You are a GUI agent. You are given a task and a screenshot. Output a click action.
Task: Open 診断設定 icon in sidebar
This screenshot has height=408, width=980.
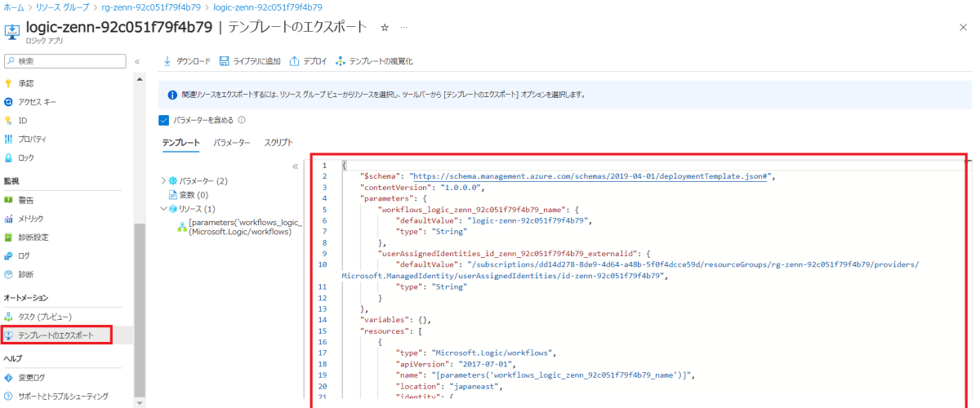[9, 237]
